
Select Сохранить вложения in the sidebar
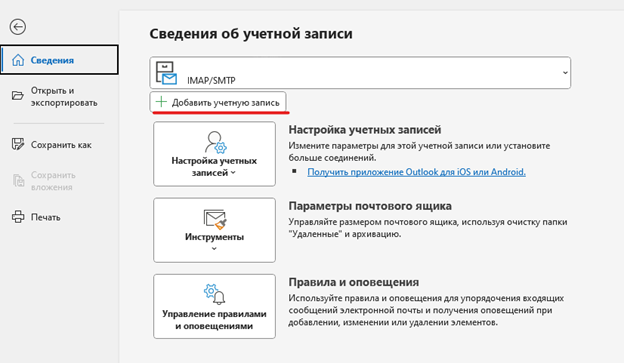pos(59,181)
